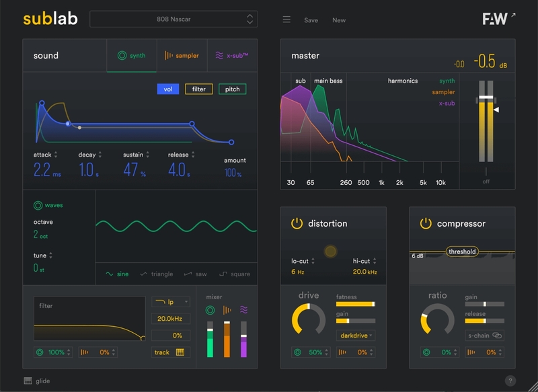Click the tune stepper arrows

51,256
